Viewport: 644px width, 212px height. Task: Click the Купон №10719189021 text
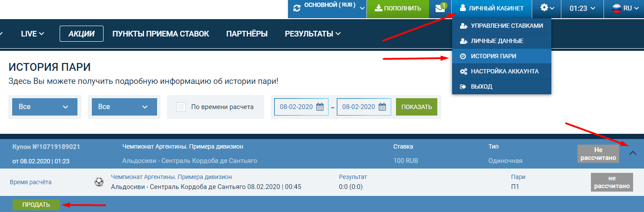click(x=46, y=147)
